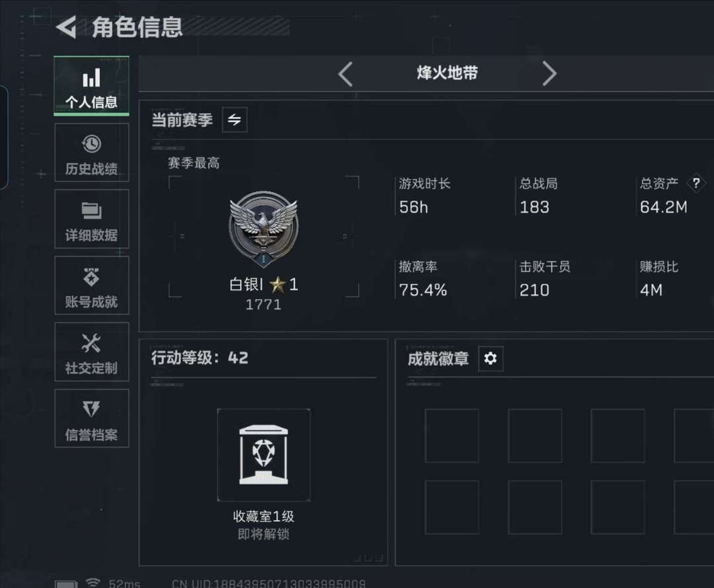The image size is (714, 588).
Task: Select the second badge slot in top row
Action: [x=535, y=435]
